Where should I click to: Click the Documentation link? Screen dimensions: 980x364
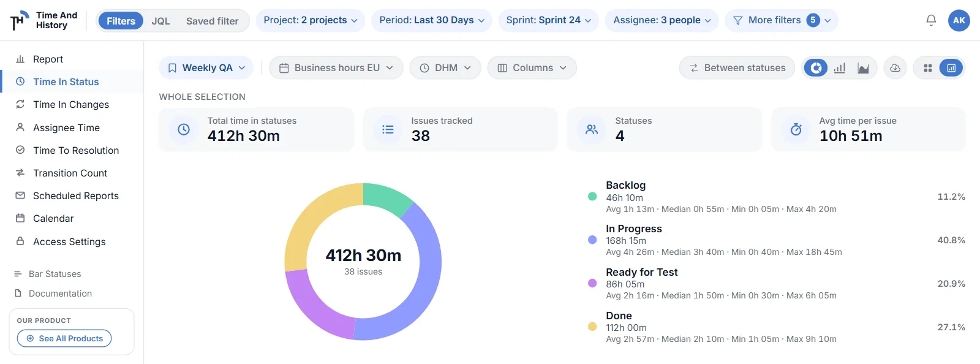(53, 294)
